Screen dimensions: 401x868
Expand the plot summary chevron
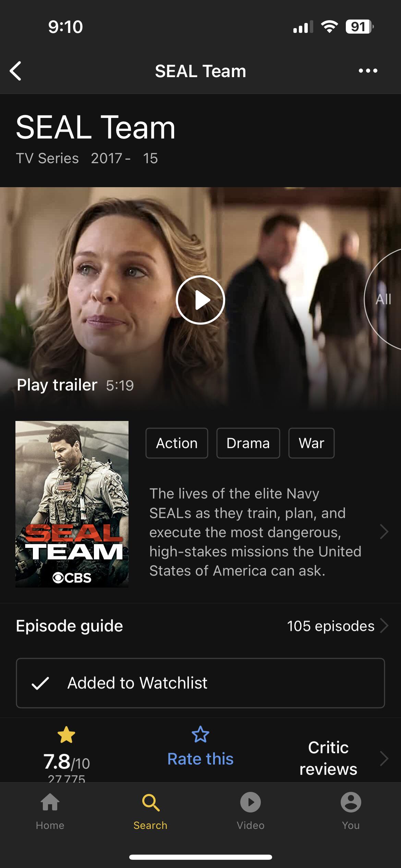[384, 532]
